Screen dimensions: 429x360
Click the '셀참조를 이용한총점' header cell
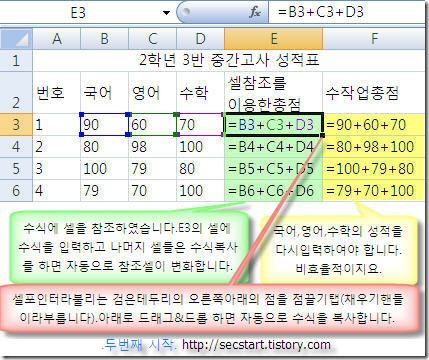274,92
